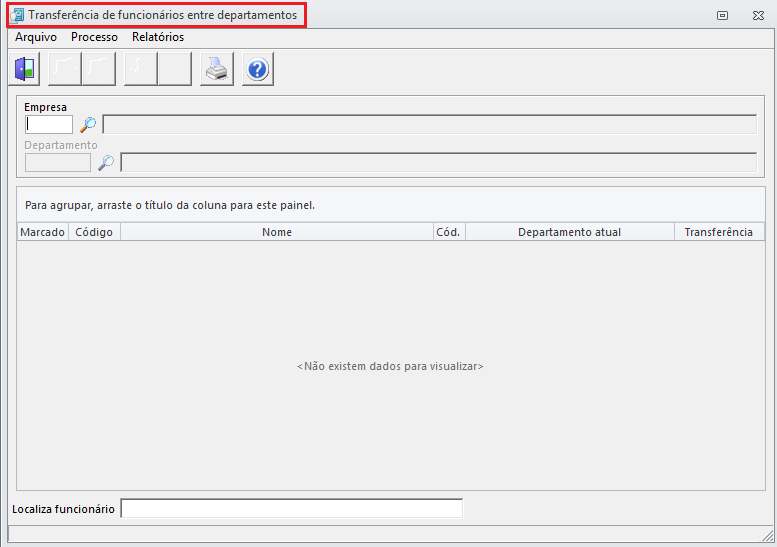Click the Transferência column header
Image resolution: width=777 pixels, height=547 pixels.
pyautogui.click(x=719, y=232)
